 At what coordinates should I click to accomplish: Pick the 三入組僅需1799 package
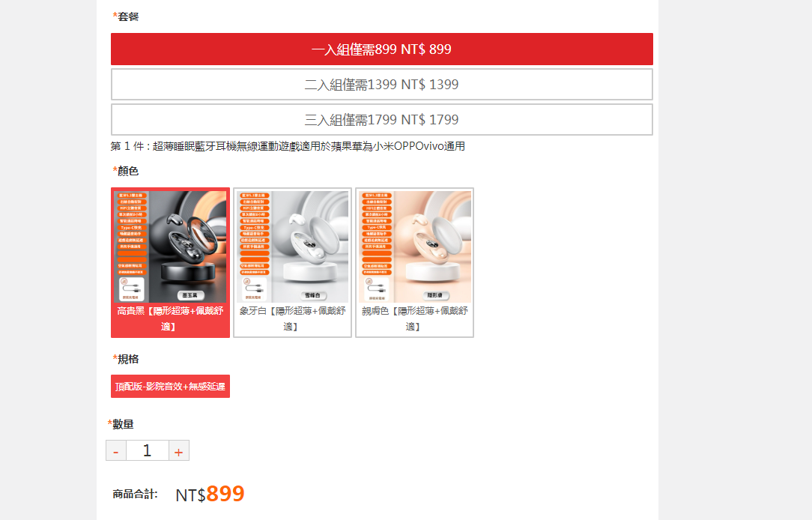382,120
